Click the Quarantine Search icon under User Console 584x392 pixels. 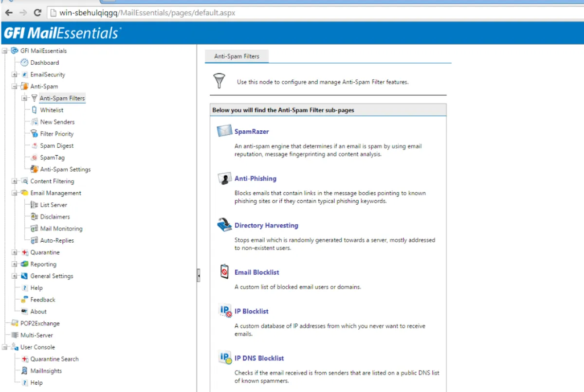pyautogui.click(x=25, y=359)
